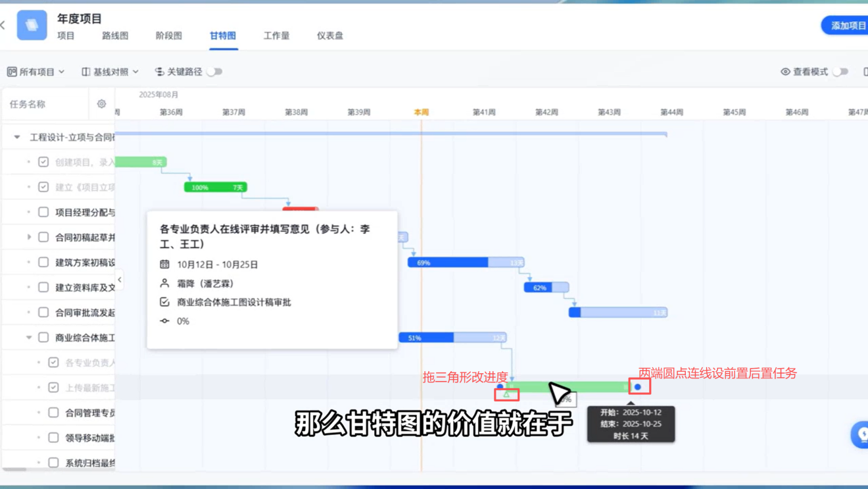Switch to the 项目 tab

(x=66, y=36)
